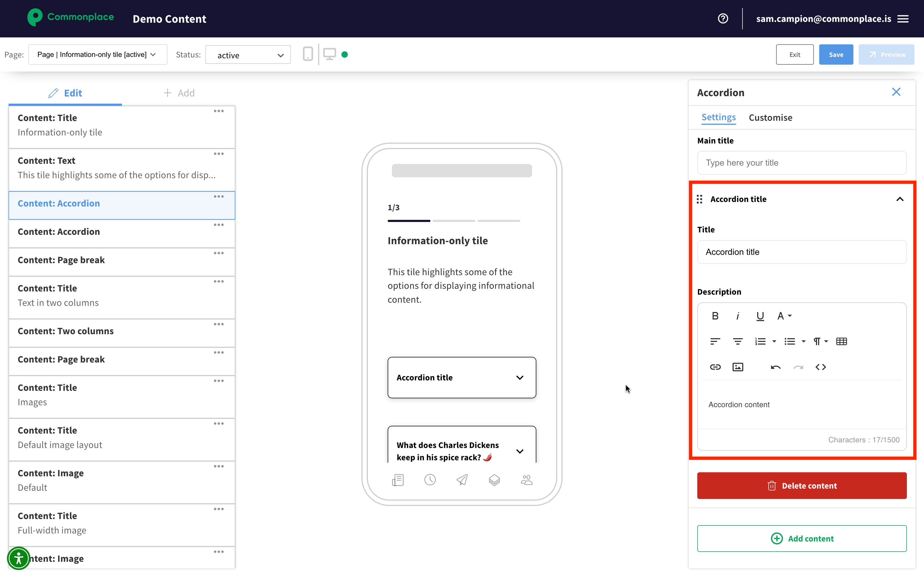Image resolution: width=924 pixels, height=577 pixels.
Task: Switch to desktop device preview
Action: coord(329,54)
